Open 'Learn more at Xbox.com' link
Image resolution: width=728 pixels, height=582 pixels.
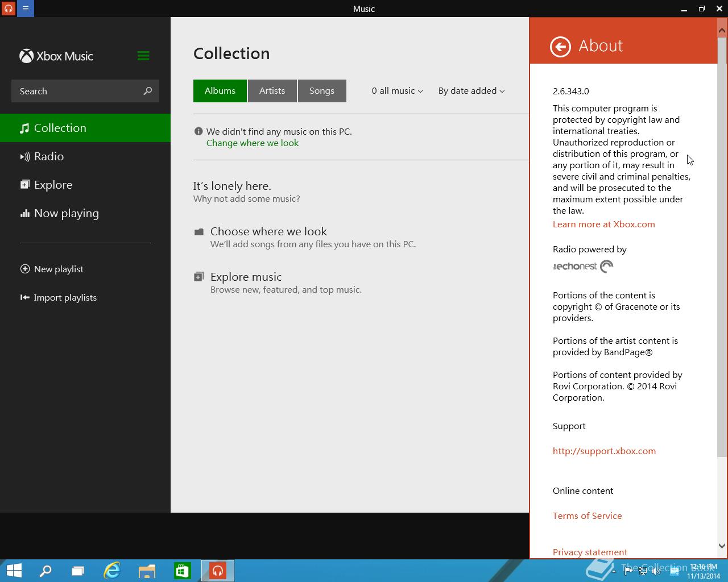click(x=604, y=224)
